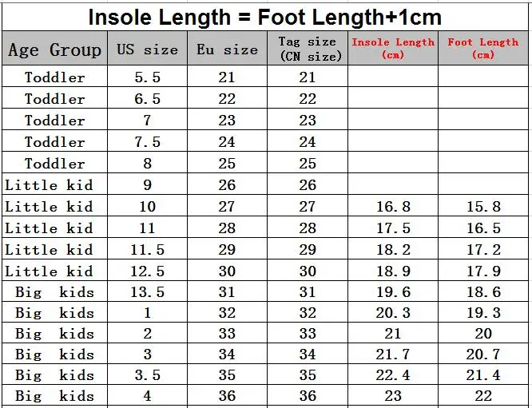Select the US size column header
The image size is (532, 408).
point(147,48)
